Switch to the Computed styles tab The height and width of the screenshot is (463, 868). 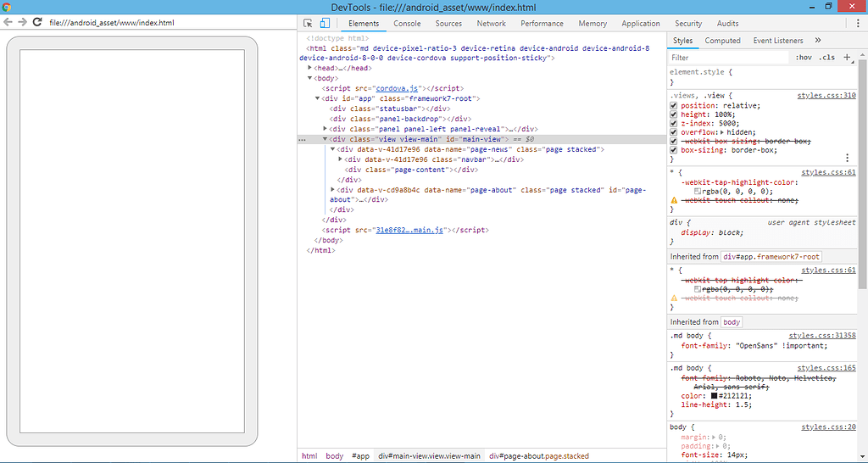pos(722,41)
